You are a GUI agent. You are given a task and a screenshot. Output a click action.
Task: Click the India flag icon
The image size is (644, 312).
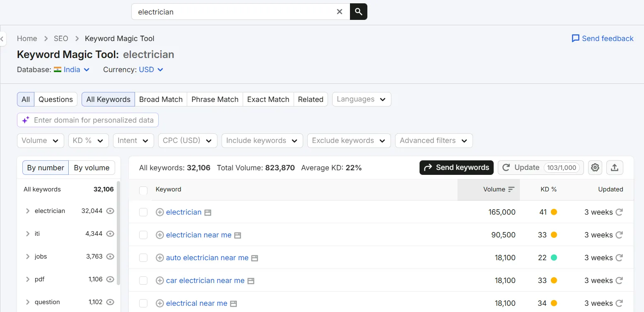point(58,70)
